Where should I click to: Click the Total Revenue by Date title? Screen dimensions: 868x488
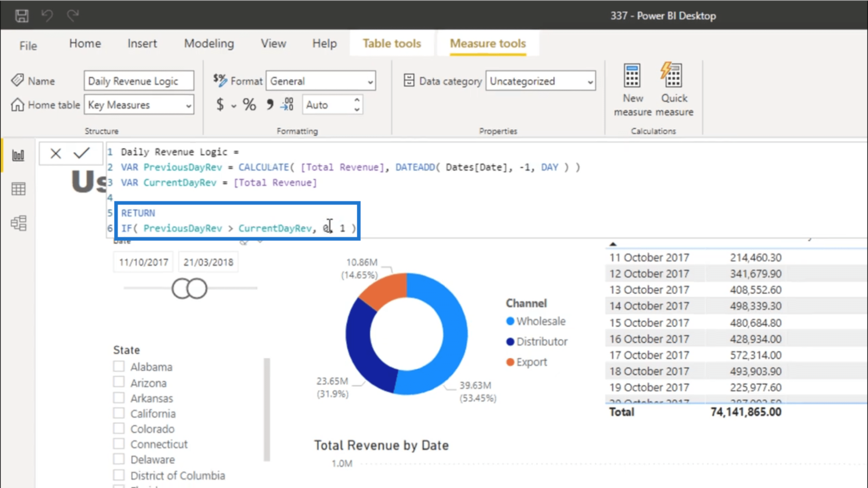tap(381, 445)
